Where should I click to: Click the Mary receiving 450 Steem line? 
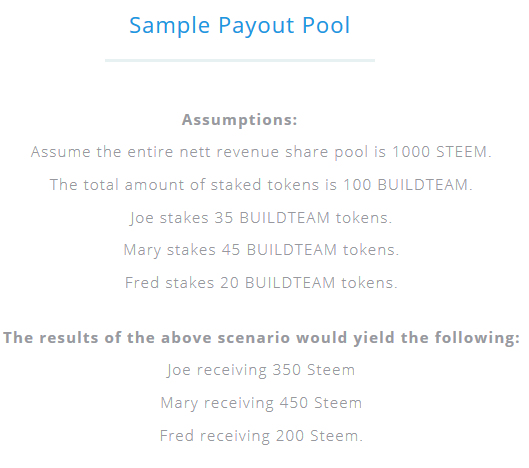(x=261, y=403)
